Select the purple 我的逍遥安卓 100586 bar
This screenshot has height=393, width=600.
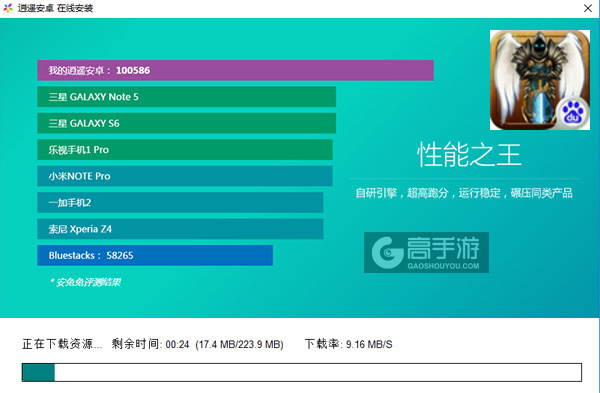tap(235, 70)
